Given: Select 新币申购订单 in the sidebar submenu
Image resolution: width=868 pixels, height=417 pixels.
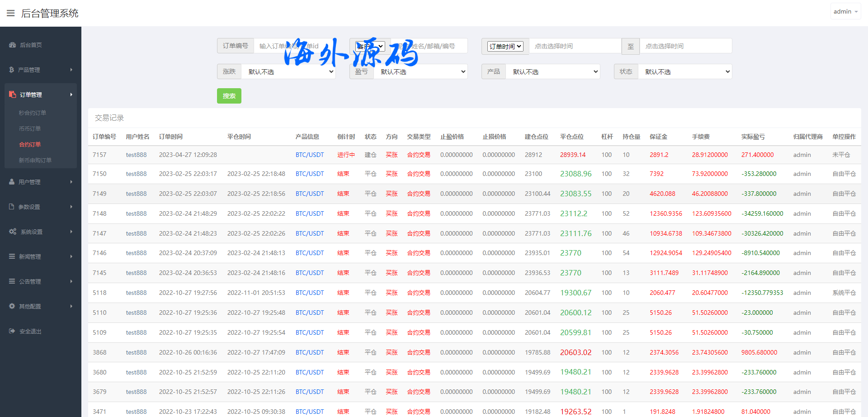Looking at the screenshot, I should 35,161.
